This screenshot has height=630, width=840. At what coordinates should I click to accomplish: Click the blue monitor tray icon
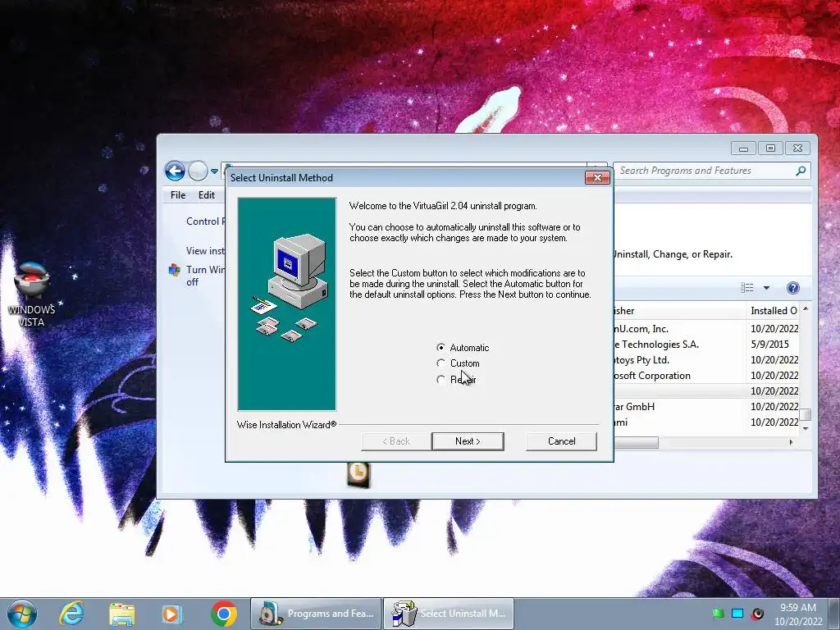point(737,614)
